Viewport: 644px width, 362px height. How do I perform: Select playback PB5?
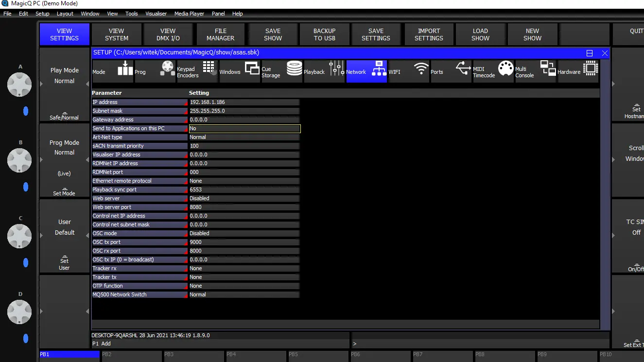tap(318, 356)
